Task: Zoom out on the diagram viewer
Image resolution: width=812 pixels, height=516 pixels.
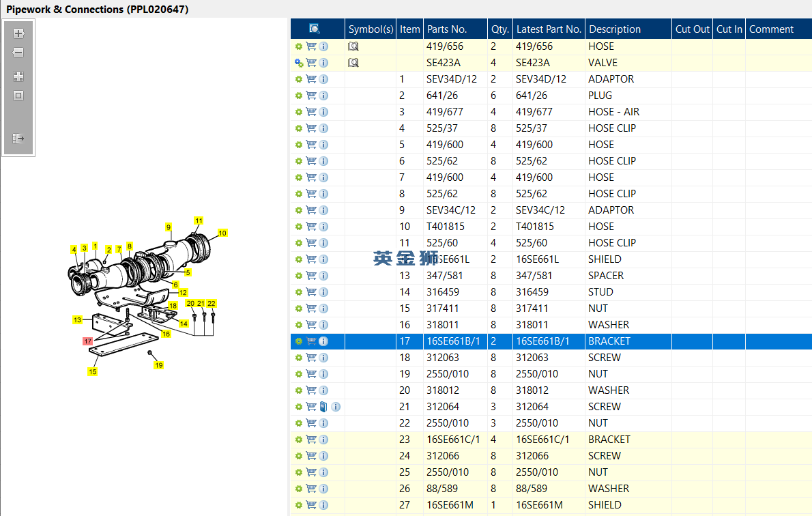Action: click(18, 53)
